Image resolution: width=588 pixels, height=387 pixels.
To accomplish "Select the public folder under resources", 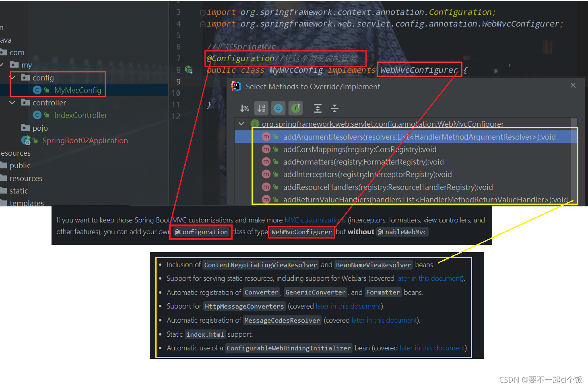I will [20, 165].
